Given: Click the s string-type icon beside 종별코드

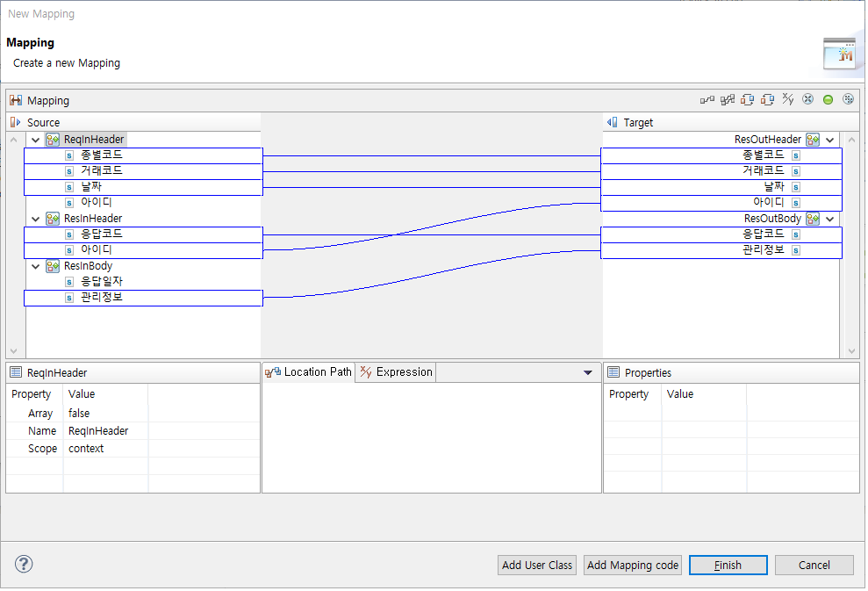Looking at the screenshot, I should coord(68,155).
